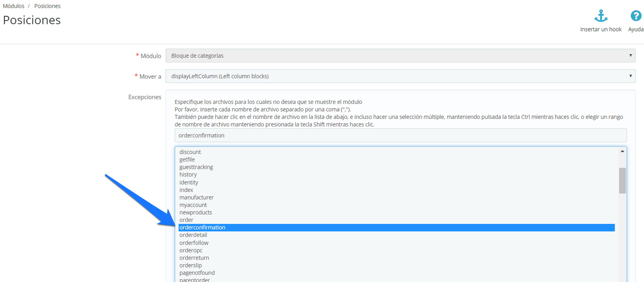This screenshot has width=644, height=282.
Task: Click the list scrollbar up arrow
Action: [622, 151]
